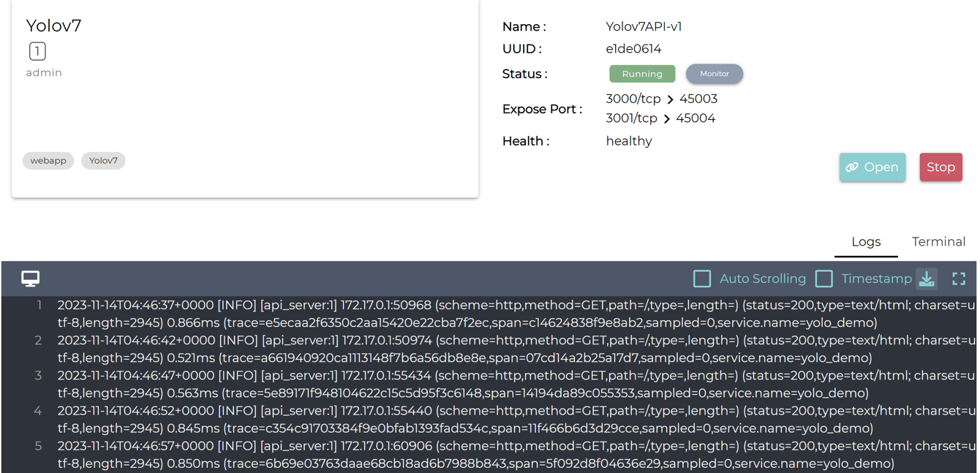Enable the Auto Scrolling checkbox

[702, 279]
